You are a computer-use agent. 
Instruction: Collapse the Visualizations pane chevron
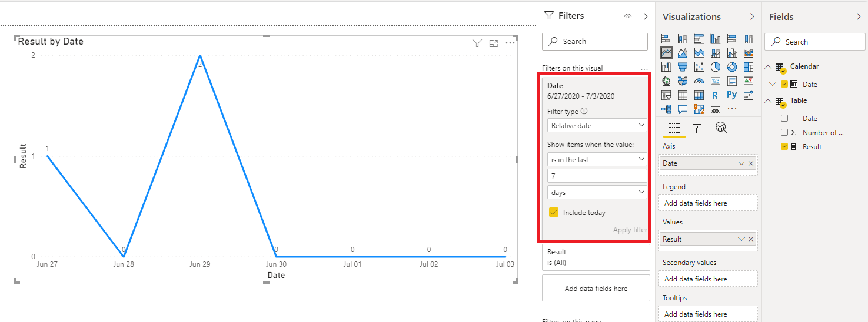click(752, 16)
